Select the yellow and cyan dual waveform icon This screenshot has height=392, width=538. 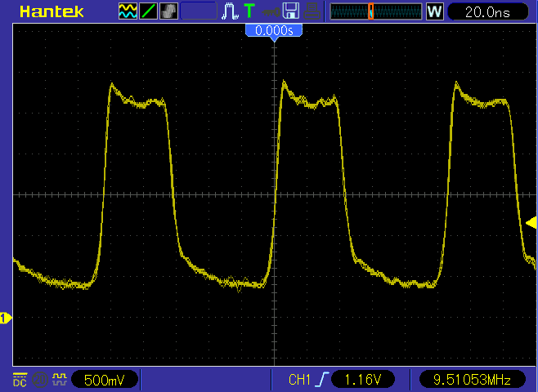pyautogui.click(x=128, y=11)
